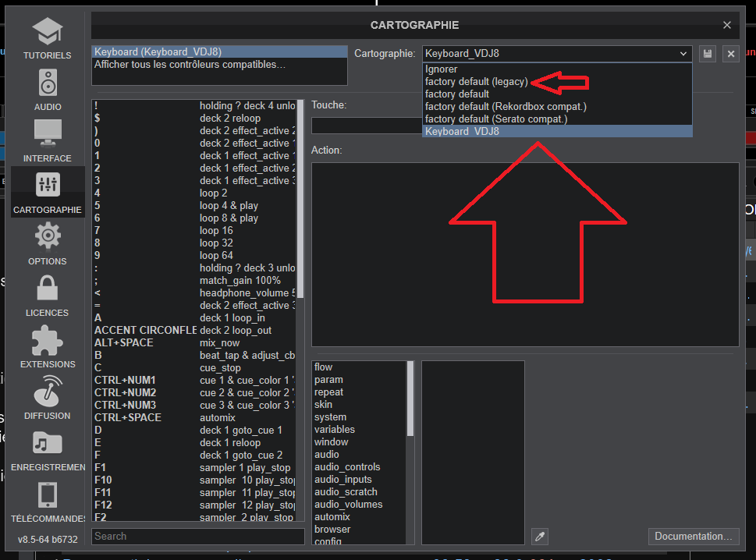This screenshot has width=756, height=560.
Task: Select $ deck 2 reloop row
Action: [x=194, y=118]
